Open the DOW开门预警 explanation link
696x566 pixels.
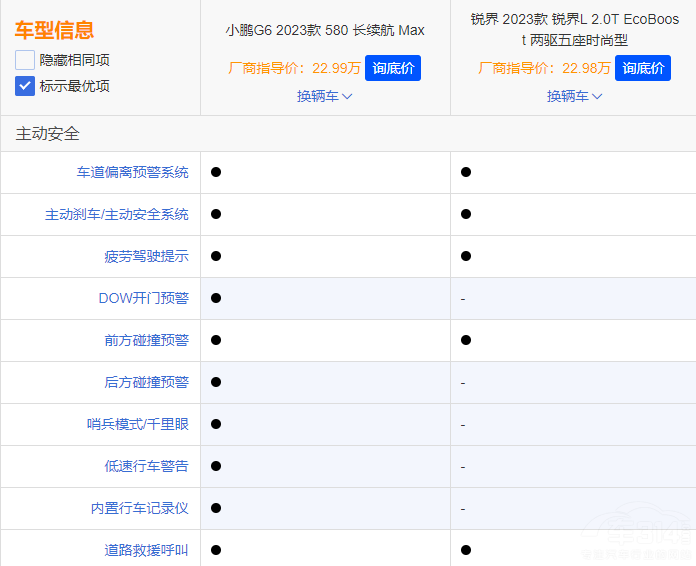coord(143,298)
